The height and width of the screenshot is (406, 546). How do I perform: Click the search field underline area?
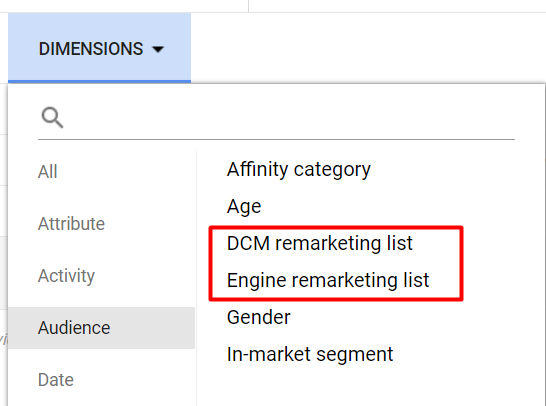coord(276,139)
